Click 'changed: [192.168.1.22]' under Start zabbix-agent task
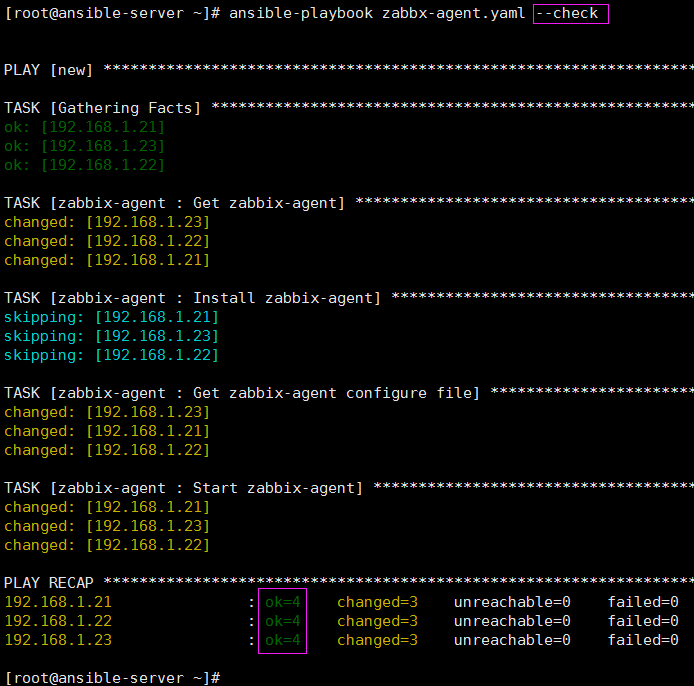The width and height of the screenshot is (694, 686). click(107, 545)
